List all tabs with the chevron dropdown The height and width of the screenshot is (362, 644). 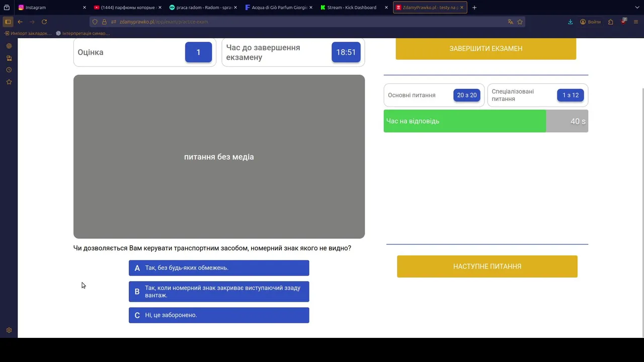click(x=636, y=8)
